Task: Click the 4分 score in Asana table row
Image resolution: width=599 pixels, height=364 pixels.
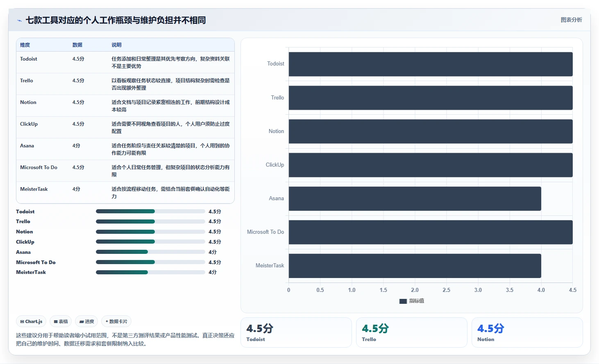Action: [77, 145]
